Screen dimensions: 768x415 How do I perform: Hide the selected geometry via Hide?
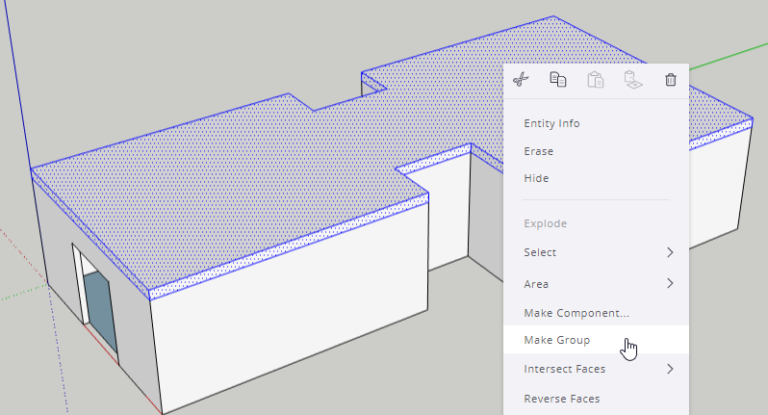[x=536, y=178]
